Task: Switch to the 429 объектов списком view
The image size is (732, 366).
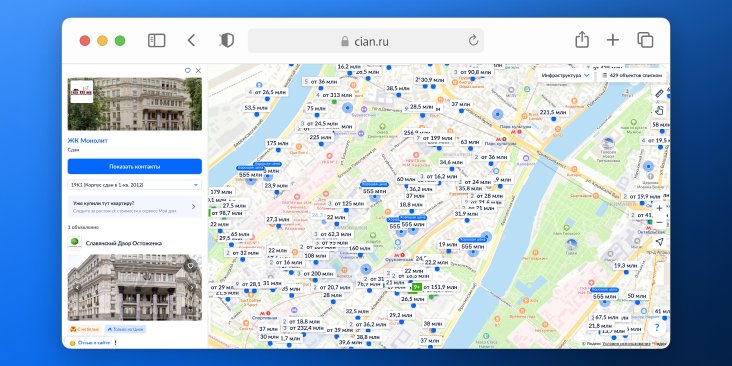Action: click(x=632, y=75)
